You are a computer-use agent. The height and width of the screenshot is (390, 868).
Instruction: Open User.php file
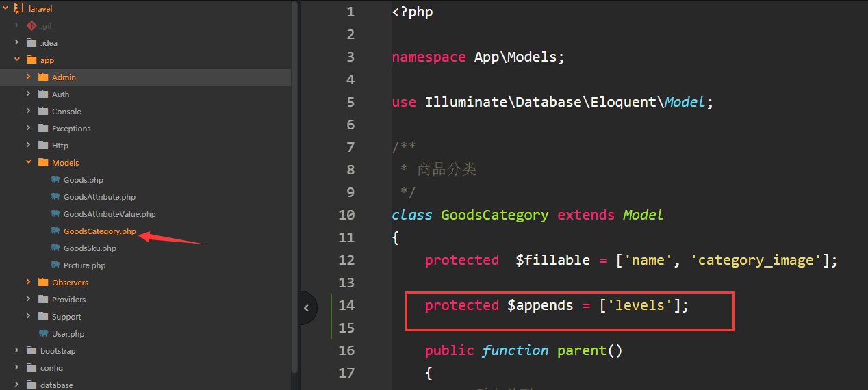coord(68,334)
